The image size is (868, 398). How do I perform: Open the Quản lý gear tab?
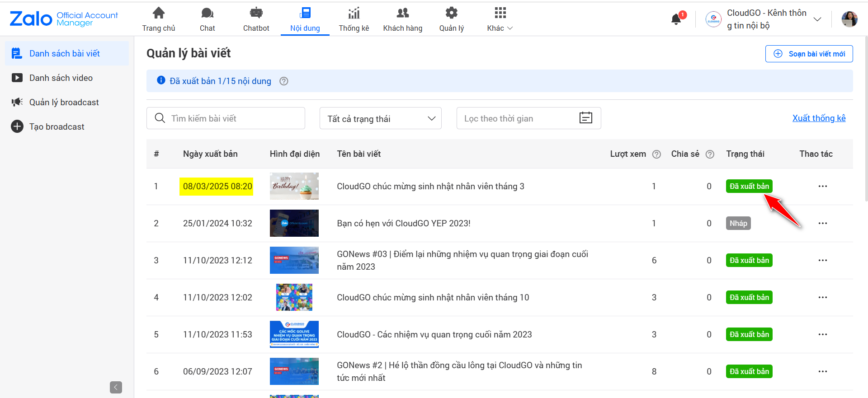[x=452, y=19]
